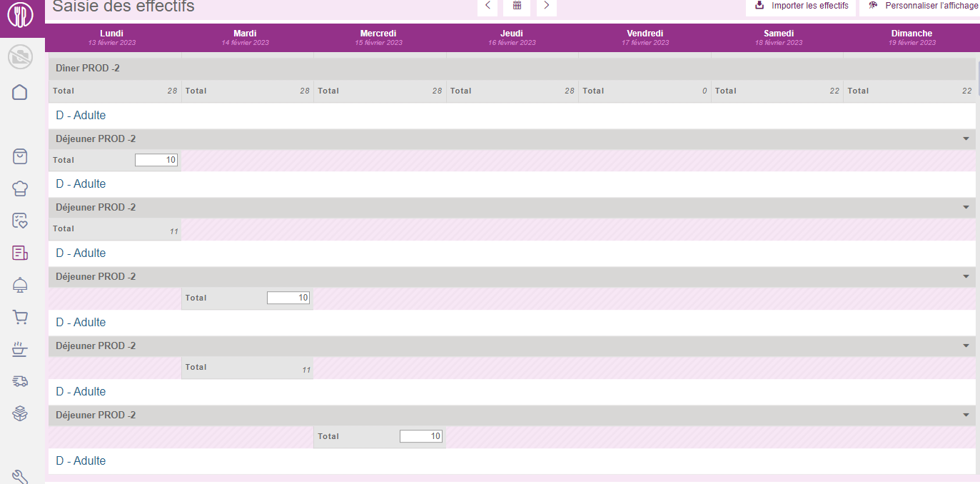980x484 pixels.
Task: Click Samedi Total 22 cell under Dîner
Action: tap(777, 91)
